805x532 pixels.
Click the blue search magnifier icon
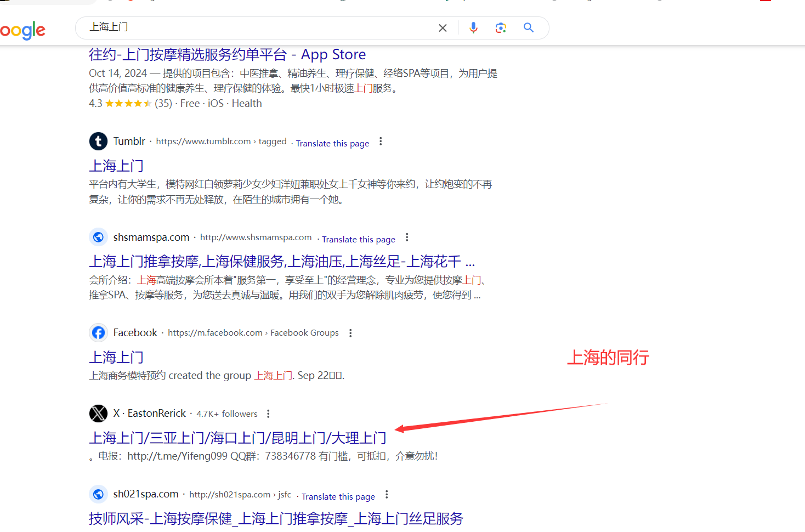(528, 27)
